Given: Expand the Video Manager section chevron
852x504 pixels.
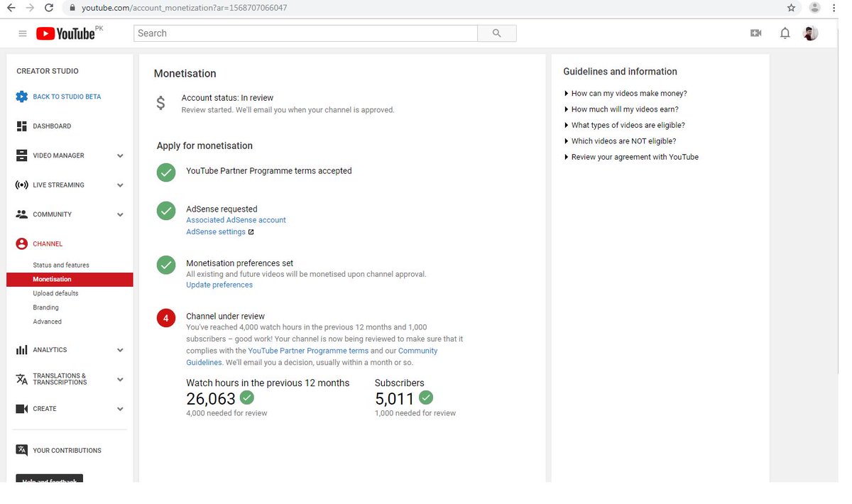Looking at the screenshot, I should [120, 155].
